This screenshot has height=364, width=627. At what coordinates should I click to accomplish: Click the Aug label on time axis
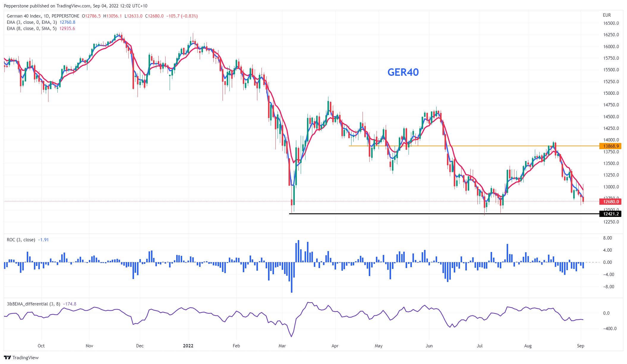(x=528, y=346)
